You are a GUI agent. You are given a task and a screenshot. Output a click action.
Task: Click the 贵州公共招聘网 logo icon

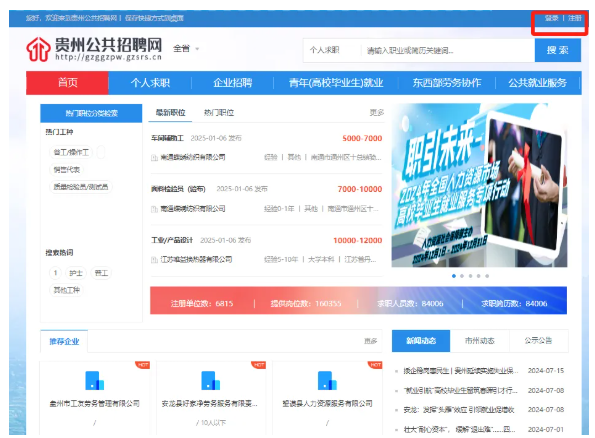click(38, 49)
